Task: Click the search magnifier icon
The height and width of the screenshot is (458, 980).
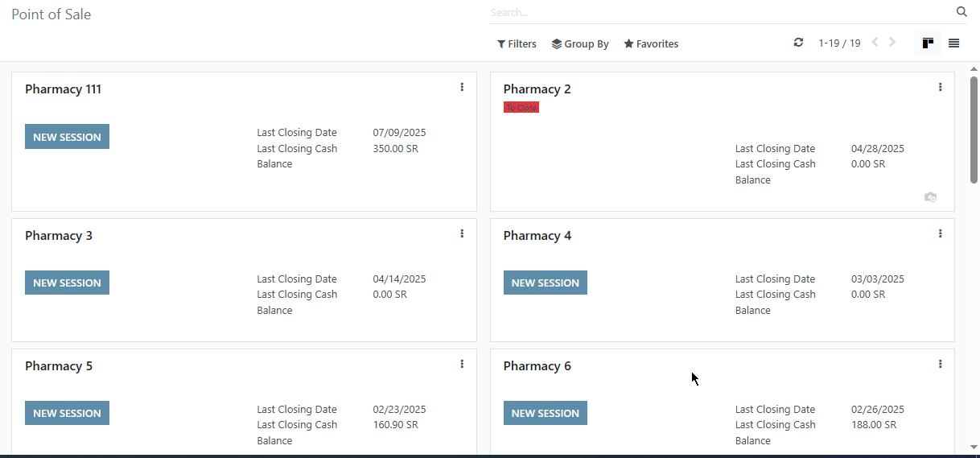Action: [961, 12]
